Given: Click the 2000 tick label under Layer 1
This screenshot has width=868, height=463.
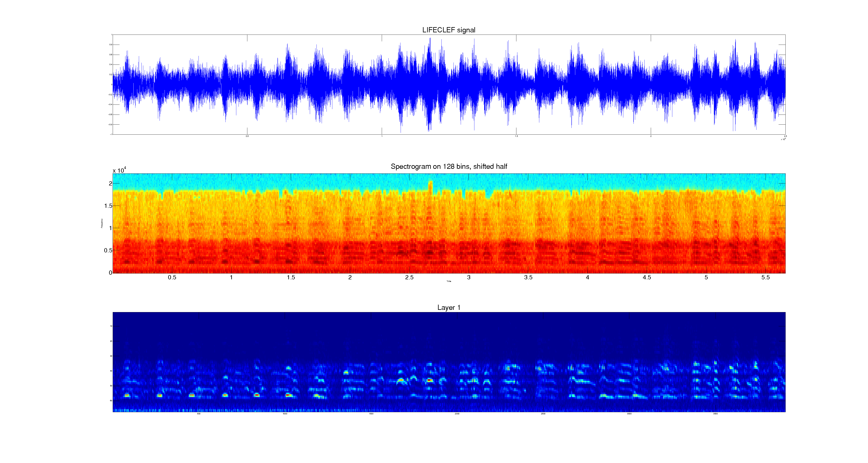Looking at the screenshot, I should point(457,414).
